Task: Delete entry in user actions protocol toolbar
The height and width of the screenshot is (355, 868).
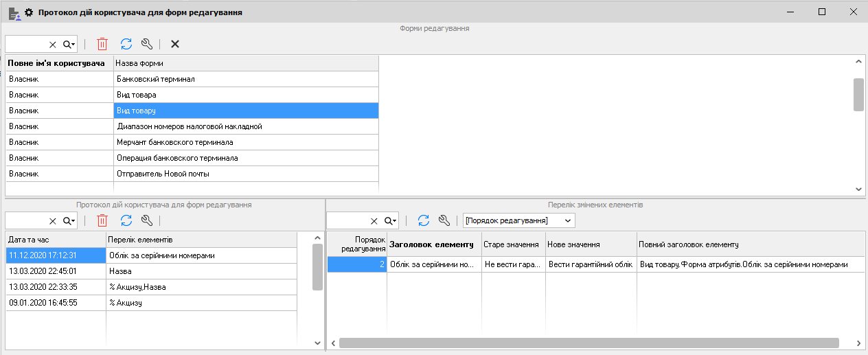Action: pos(102,220)
